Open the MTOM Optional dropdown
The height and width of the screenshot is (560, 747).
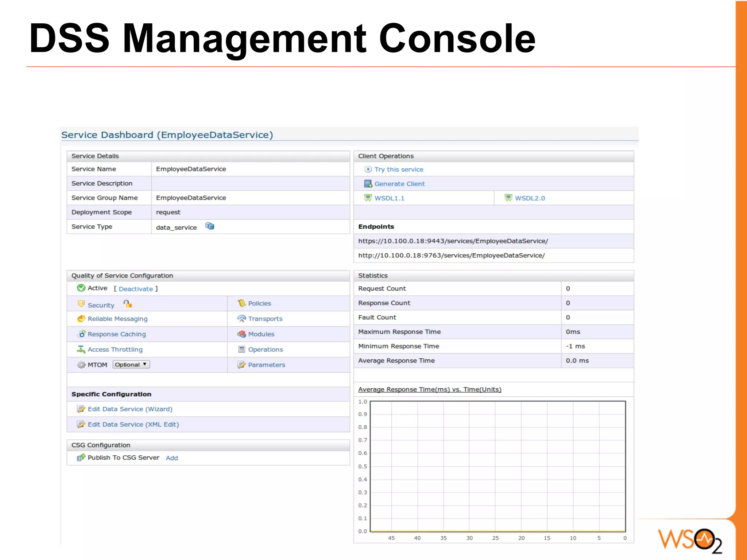click(x=131, y=365)
